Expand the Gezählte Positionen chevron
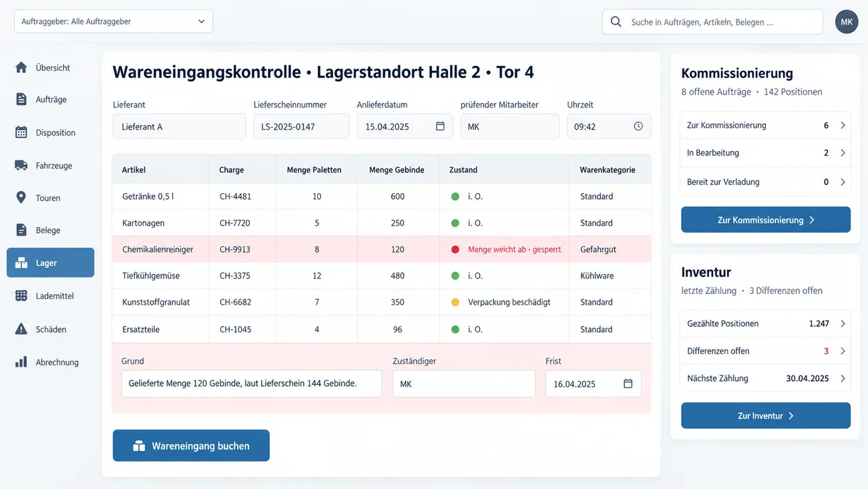This screenshot has height=489, width=868. tap(843, 323)
